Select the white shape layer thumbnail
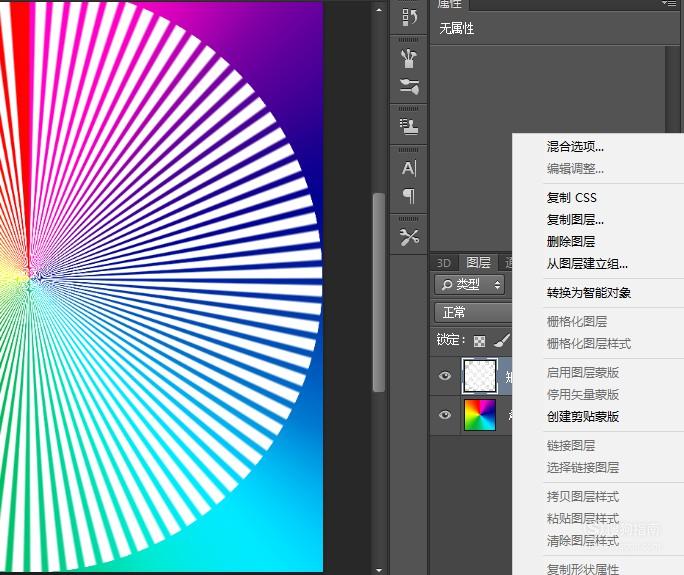 (x=479, y=376)
